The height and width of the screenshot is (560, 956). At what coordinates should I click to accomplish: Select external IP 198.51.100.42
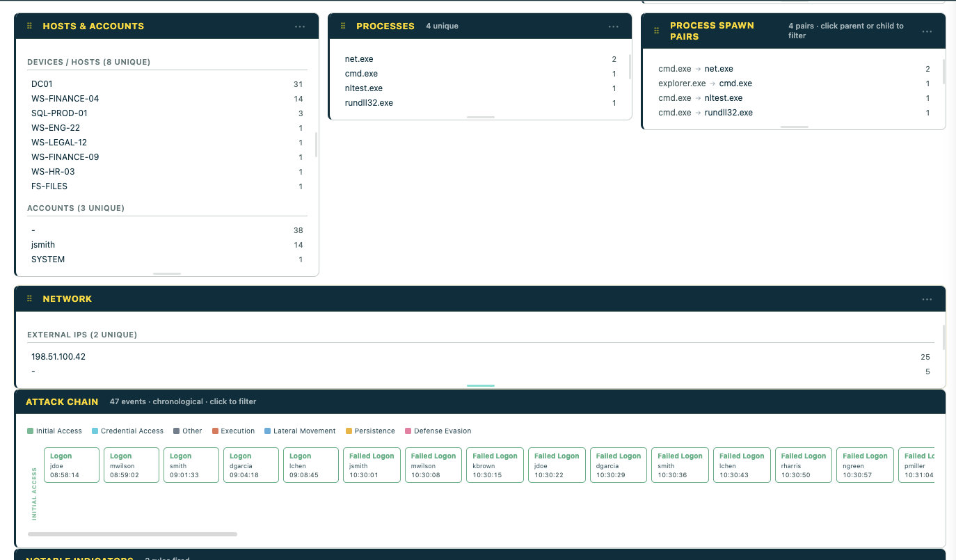click(x=481, y=357)
